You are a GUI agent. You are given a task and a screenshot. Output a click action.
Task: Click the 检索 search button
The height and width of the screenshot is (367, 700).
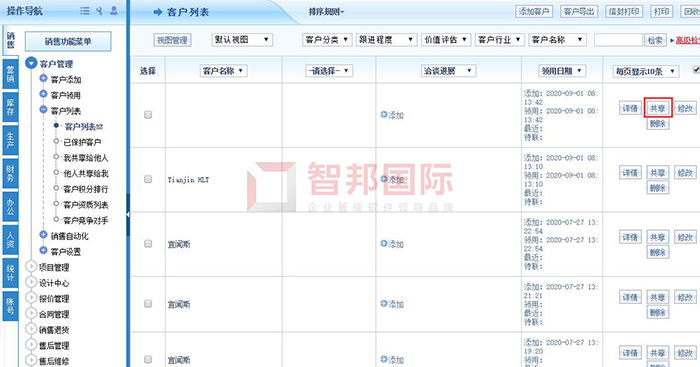click(x=655, y=40)
